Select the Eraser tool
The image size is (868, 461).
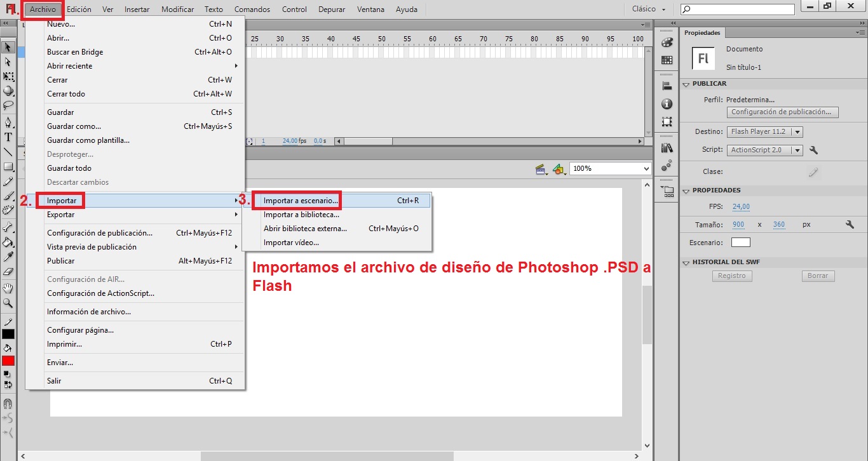pyautogui.click(x=8, y=272)
